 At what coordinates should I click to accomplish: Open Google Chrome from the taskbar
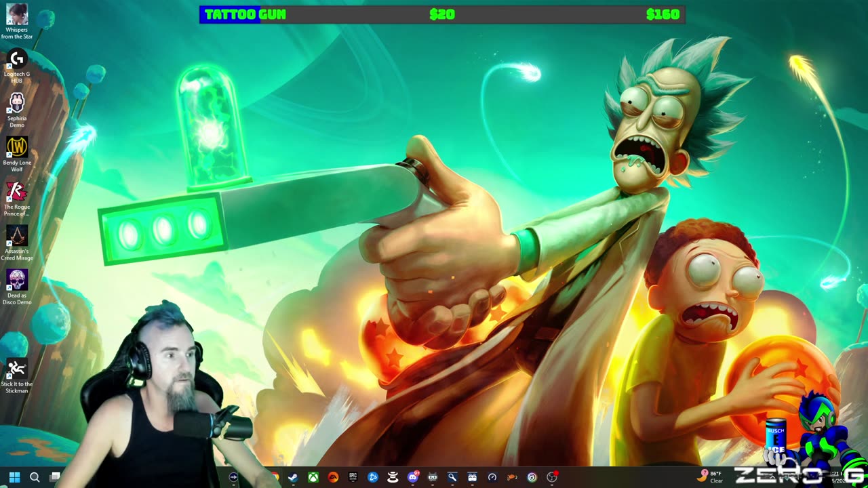pyautogui.click(x=275, y=477)
